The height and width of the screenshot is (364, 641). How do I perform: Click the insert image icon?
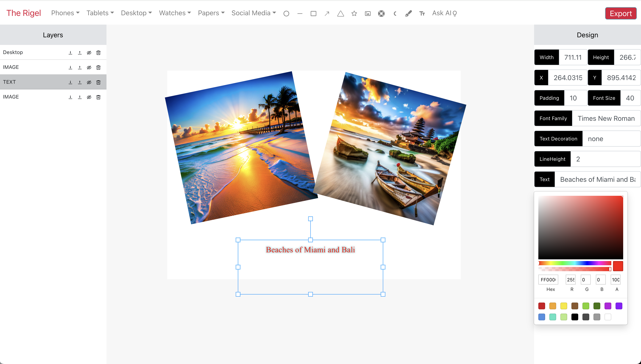[x=368, y=14]
